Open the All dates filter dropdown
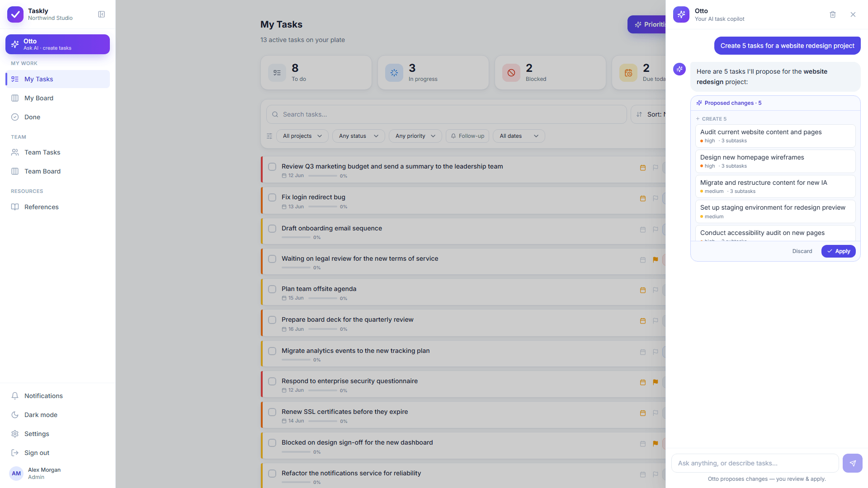This screenshot has width=868, height=488. coord(519,136)
